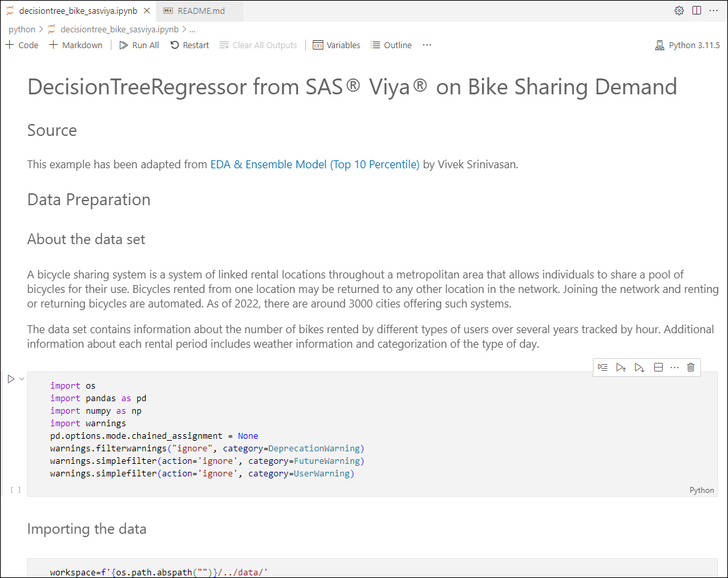Click the chained_assignment = None line
728x578 pixels.
[x=154, y=436]
